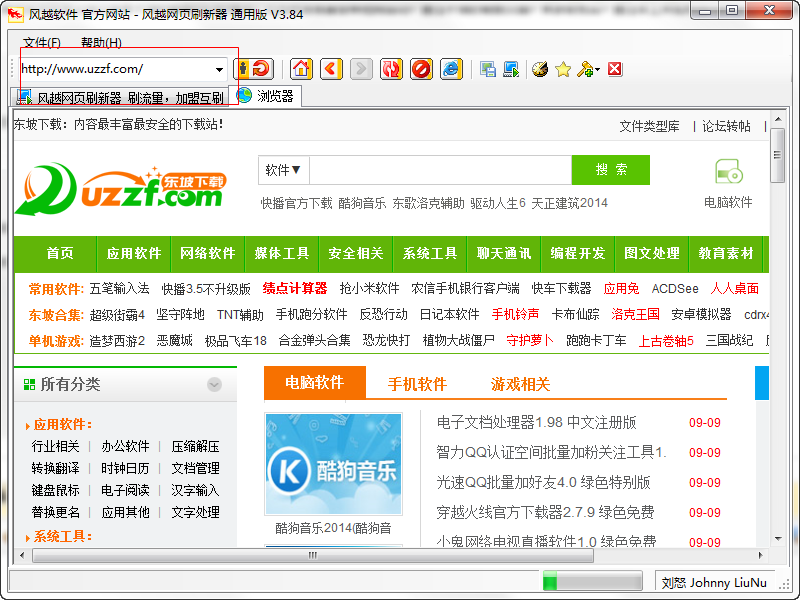This screenshot has height=600, width=800.
Task: Click the 快播官方下载 hot search link
Action: [296, 204]
